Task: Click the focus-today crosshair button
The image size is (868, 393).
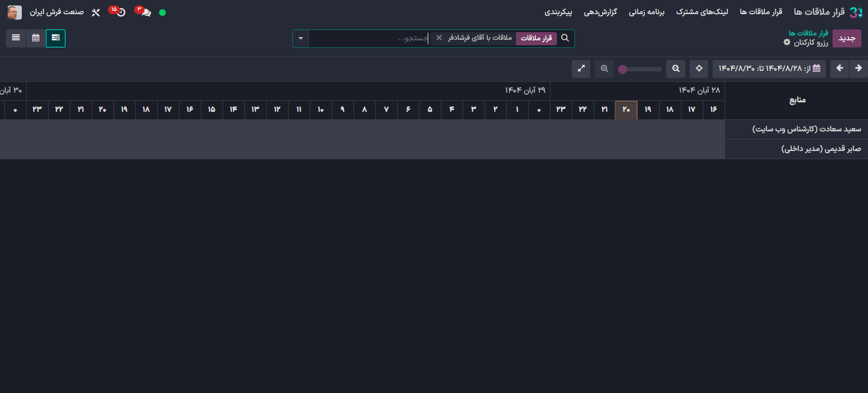Action: coord(699,69)
